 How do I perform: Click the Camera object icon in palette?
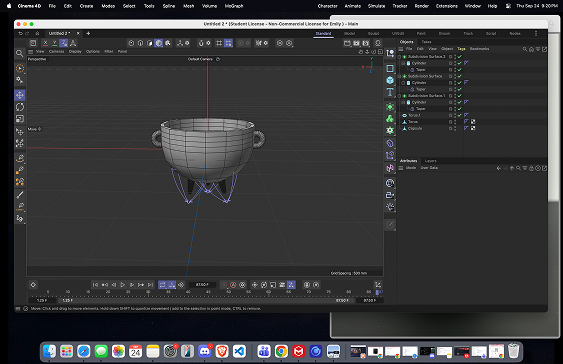click(x=390, y=195)
